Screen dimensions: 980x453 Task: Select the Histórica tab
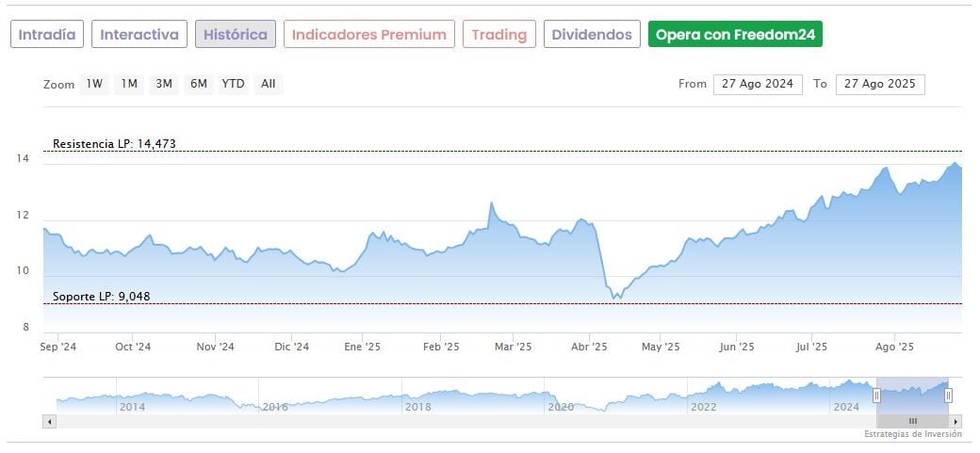(x=236, y=35)
